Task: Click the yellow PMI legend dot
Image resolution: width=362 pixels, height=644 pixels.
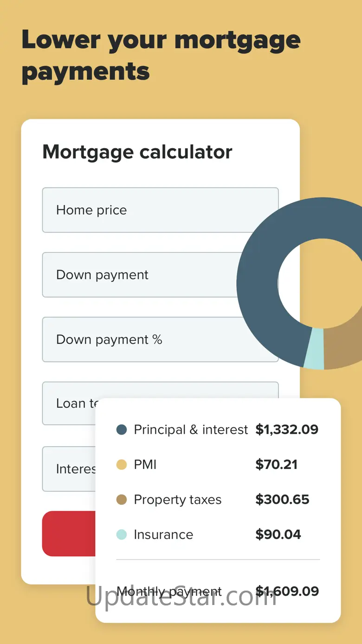Action: coord(122,464)
